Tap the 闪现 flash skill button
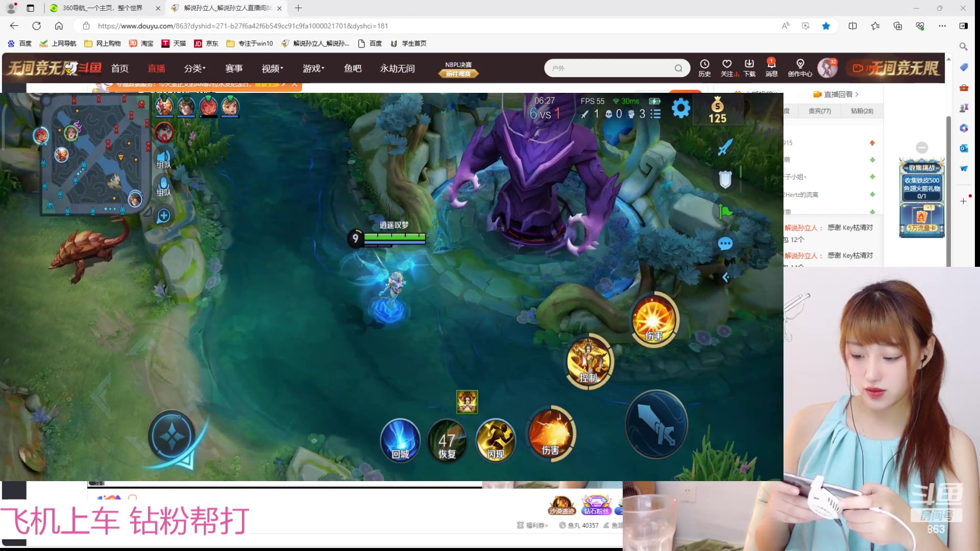 pos(495,440)
